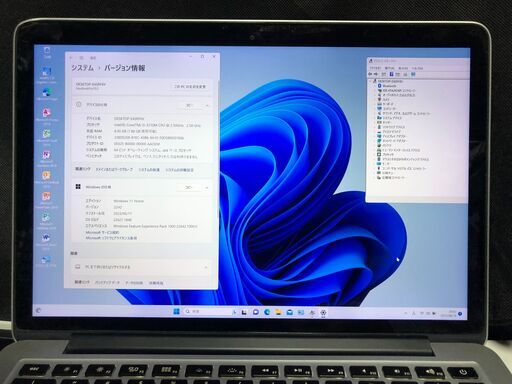Viewport: 512px width, 384px height.
Task: Open the ドメインまたはワークグループ link
Action: coord(114,170)
